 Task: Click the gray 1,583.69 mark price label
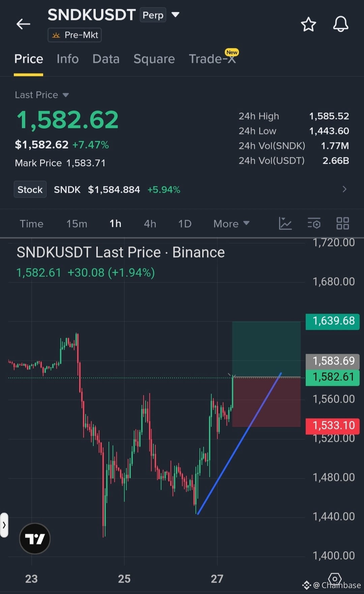(x=332, y=361)
